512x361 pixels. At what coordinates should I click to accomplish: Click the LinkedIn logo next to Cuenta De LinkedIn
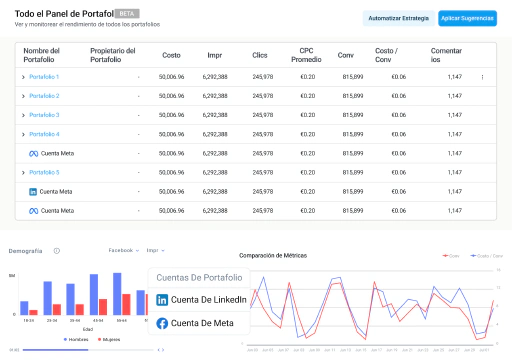162,300
